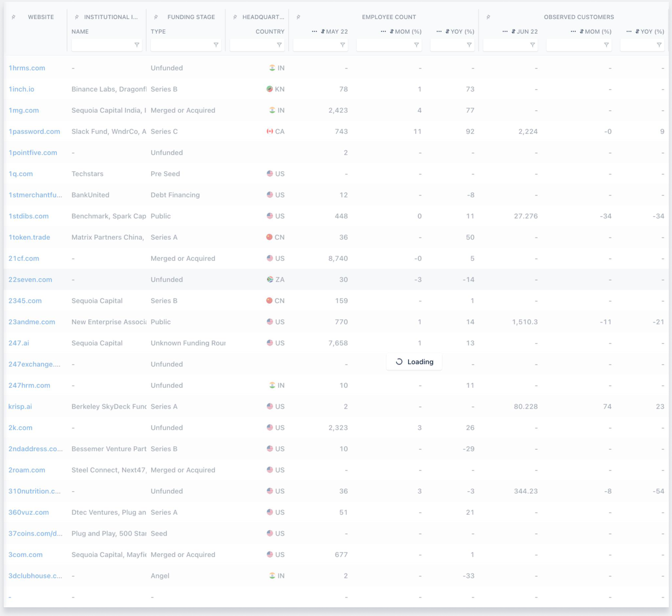Visit the 3com.com link
672x616 pixels.
(25, 555)
